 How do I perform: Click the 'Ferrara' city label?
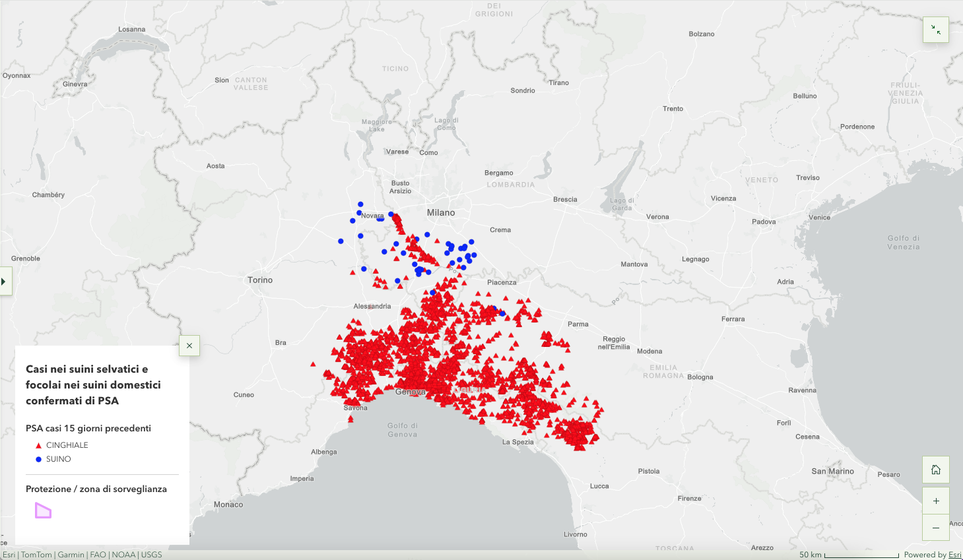pyautogui.click(x=733, y=319)
